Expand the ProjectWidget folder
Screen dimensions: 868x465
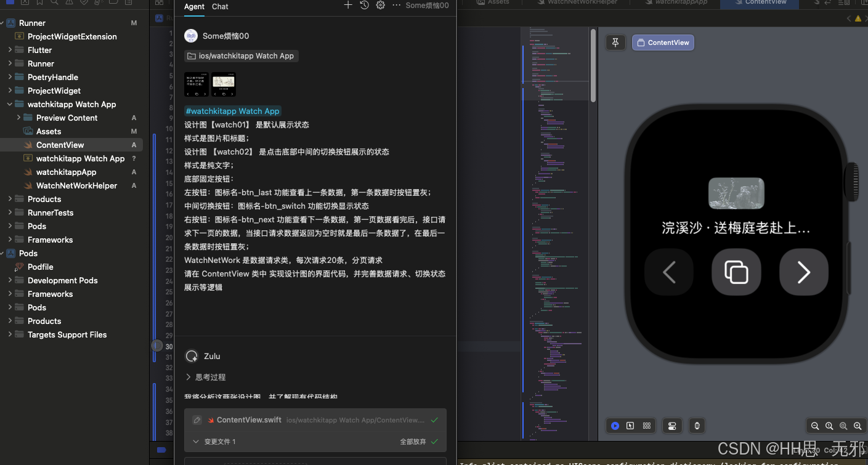(10, 91)
